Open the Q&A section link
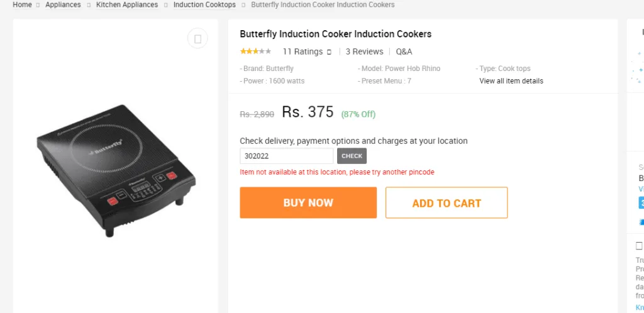The image size is (644, 313). 404,52
